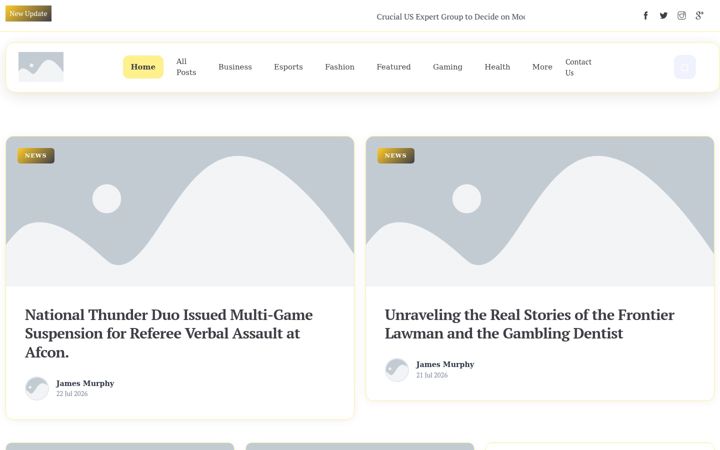Open National Thunder Duo Issued Multi-Game Suspension headline
The image size is (720, 450).
(x=169, y=333)
